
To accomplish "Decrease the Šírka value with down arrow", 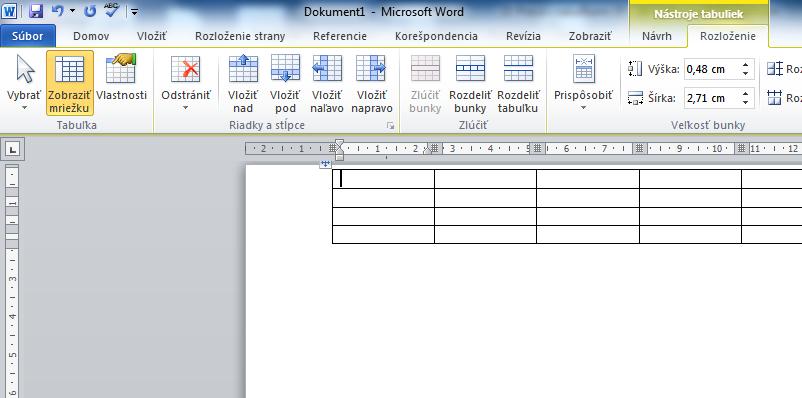I will (746, 103).
